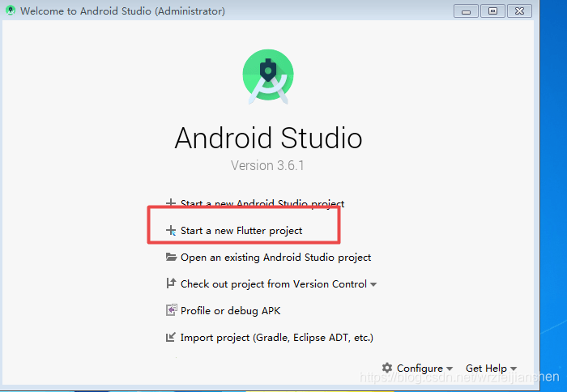567x392 pixels.
Task: Check out project from Version Control
Action: coord(274,284)
